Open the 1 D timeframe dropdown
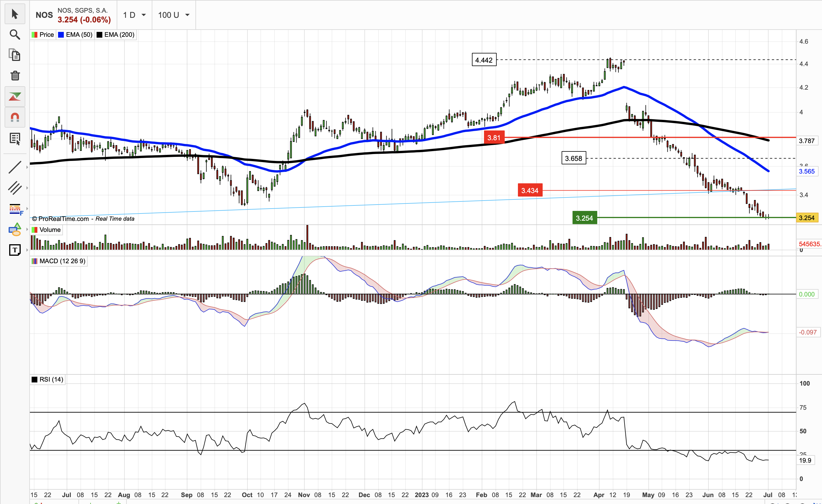Viewport: 822px width, 504px height. (x=135, y=15)
